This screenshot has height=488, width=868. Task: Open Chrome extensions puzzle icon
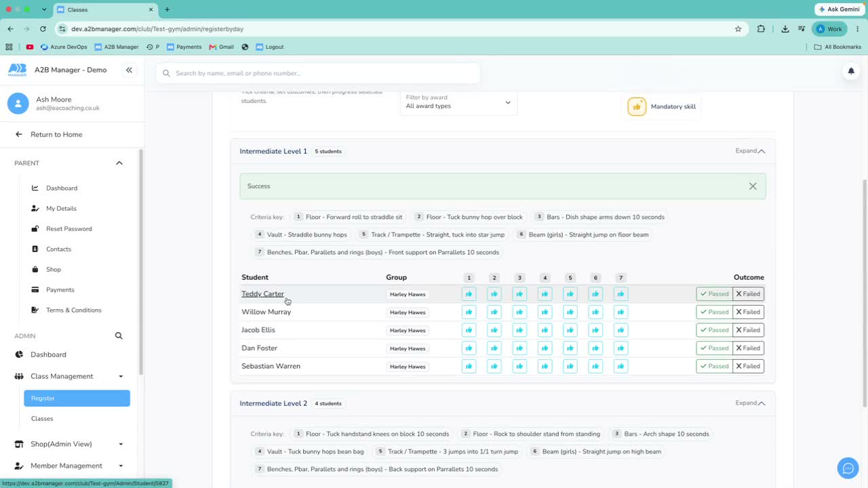[761, 29]
